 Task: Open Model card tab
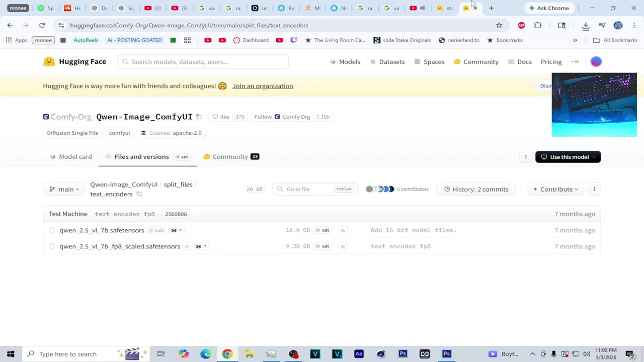[x=71, y=157]
